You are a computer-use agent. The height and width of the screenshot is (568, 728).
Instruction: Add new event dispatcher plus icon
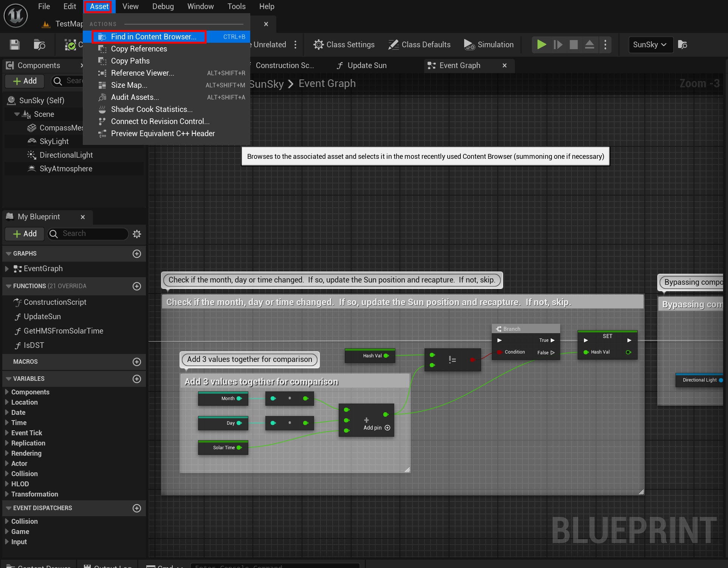tap(137, 508)
